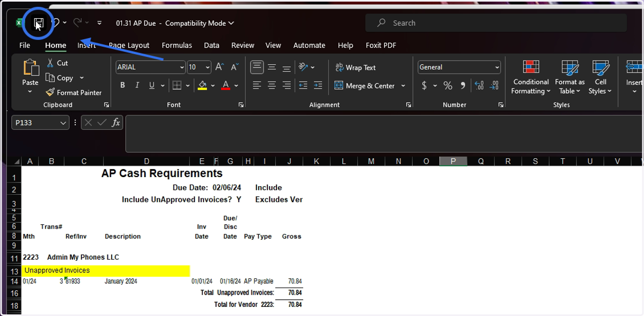
Task: Decrease font size with the smaller A
Action: (234, 67)
